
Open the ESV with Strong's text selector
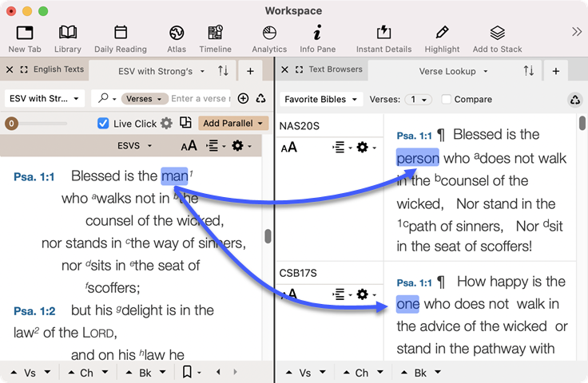click(44, 99)
